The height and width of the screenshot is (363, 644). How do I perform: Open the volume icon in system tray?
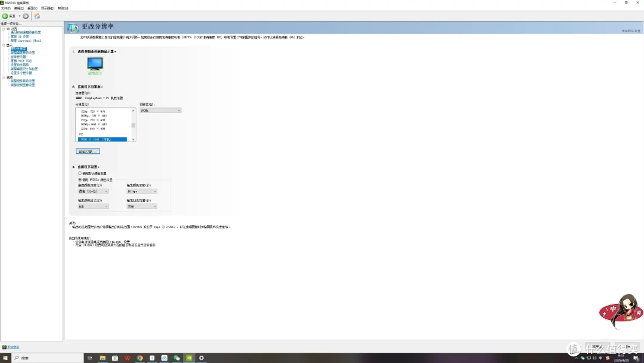(x=595, y=358)
